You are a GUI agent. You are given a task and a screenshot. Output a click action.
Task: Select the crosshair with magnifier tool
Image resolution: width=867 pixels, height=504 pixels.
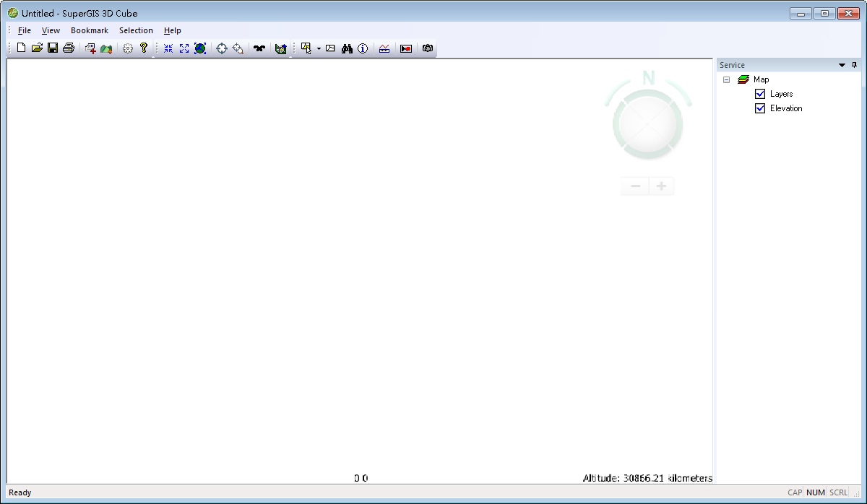[x=238, y=48]
